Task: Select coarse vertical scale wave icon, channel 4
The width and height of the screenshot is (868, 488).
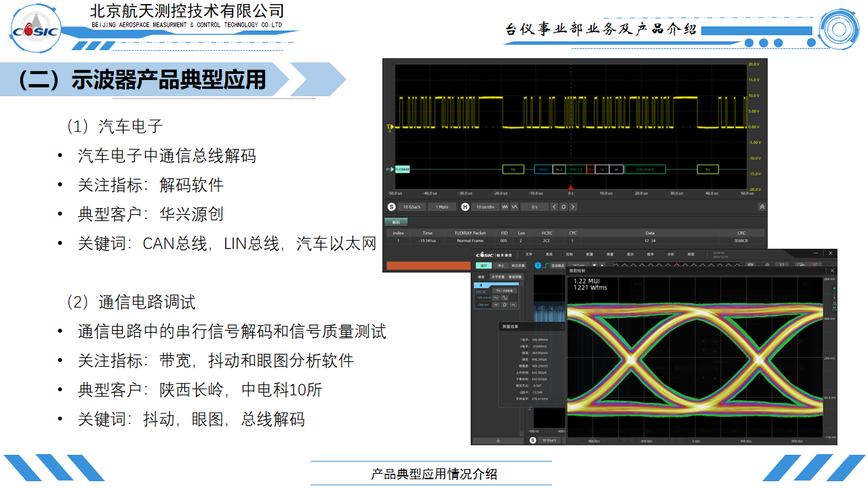Action: [x=496, y=298]
